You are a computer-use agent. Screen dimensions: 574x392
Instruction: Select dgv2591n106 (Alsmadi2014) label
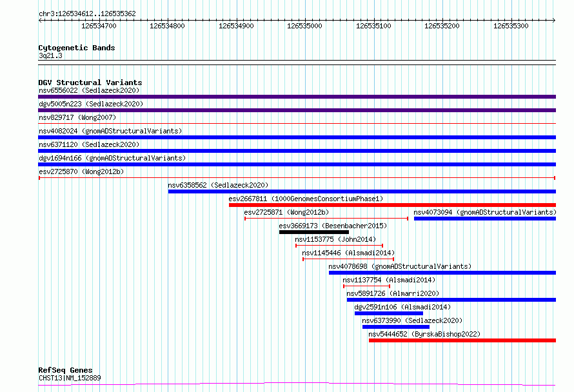pos(402,307)
